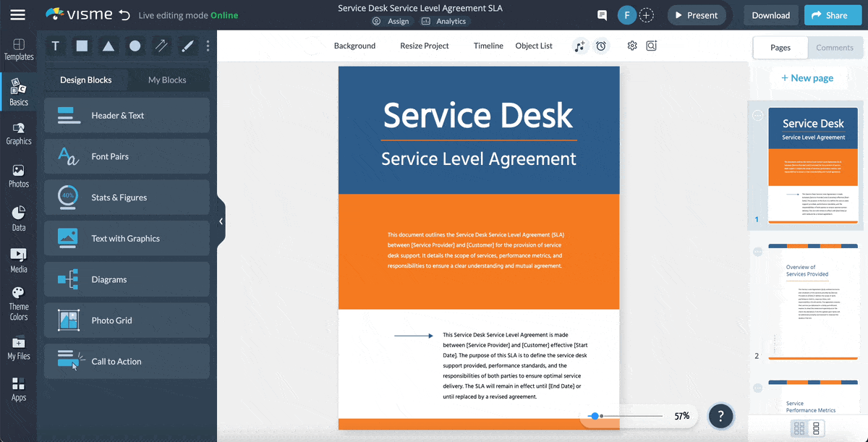This screenshot has width=868, height=442.
Task: Switch to the Comments tab
Action: click(x=835, y=47)
